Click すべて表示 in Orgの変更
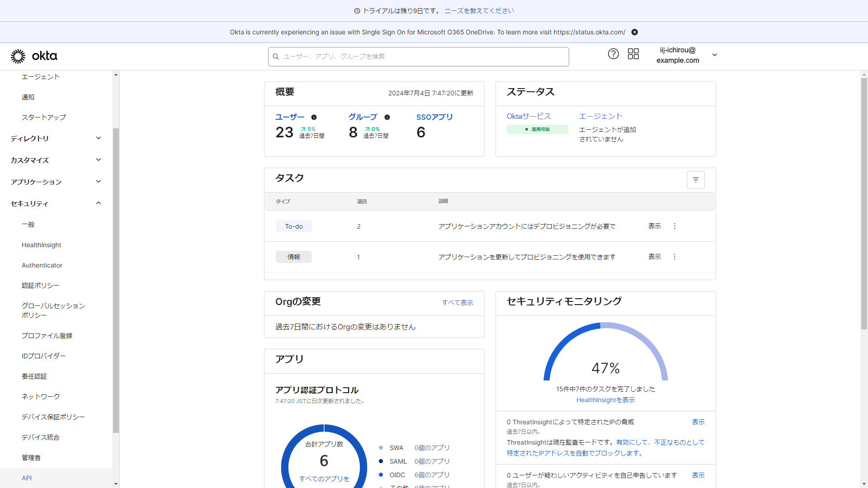This screenshot has height=488, width=868. point(458,303)
